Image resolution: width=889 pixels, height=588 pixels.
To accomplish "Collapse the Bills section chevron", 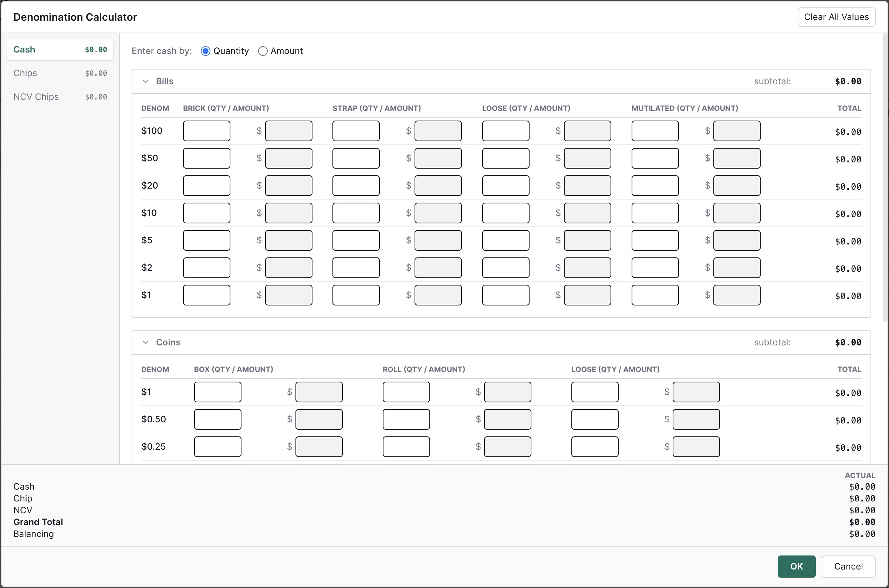I will point(146,81).
